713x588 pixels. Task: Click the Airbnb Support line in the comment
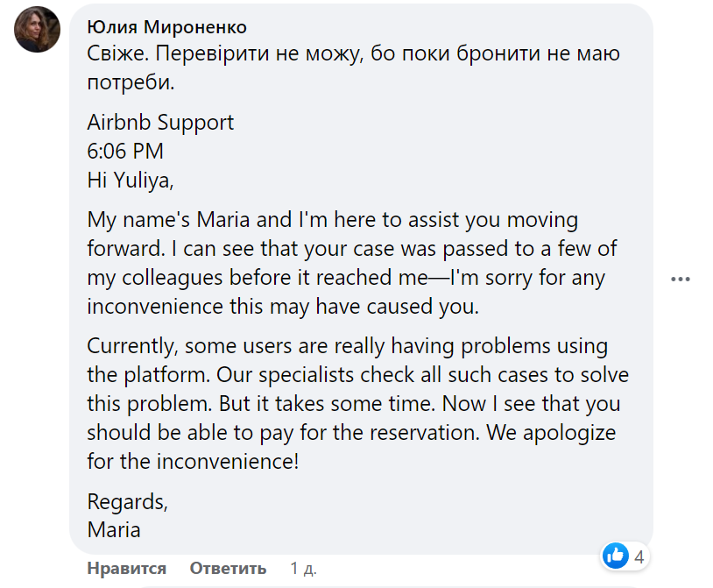pos(159,123)
